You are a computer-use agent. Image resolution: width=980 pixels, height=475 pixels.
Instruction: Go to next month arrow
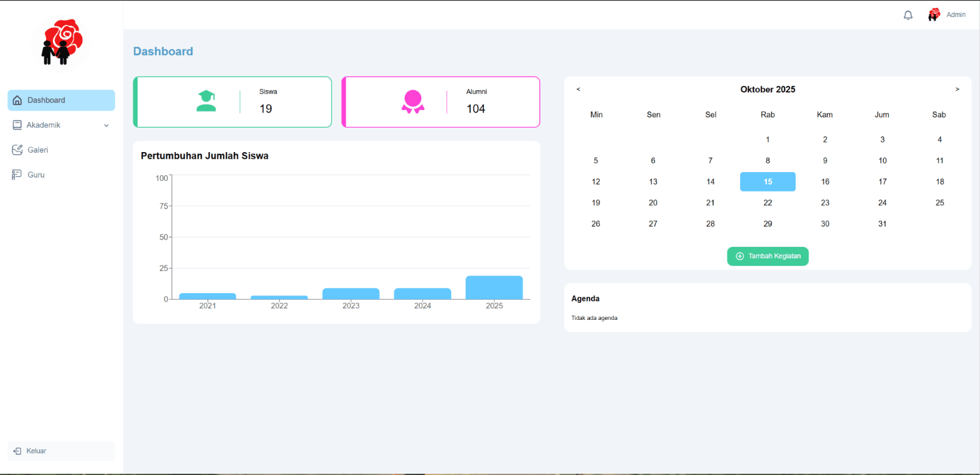tap(957, 89)
